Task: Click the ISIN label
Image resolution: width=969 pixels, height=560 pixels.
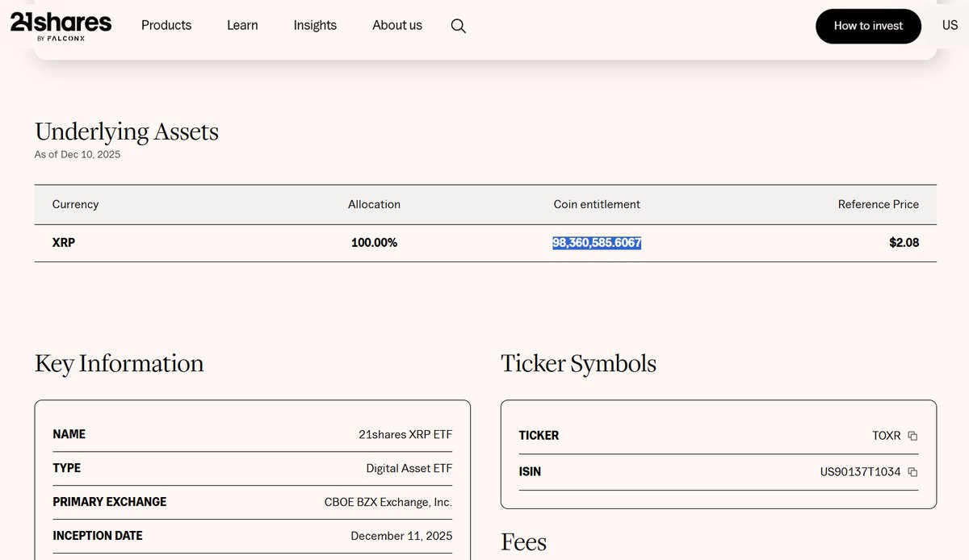Action: tap(530, 472)
